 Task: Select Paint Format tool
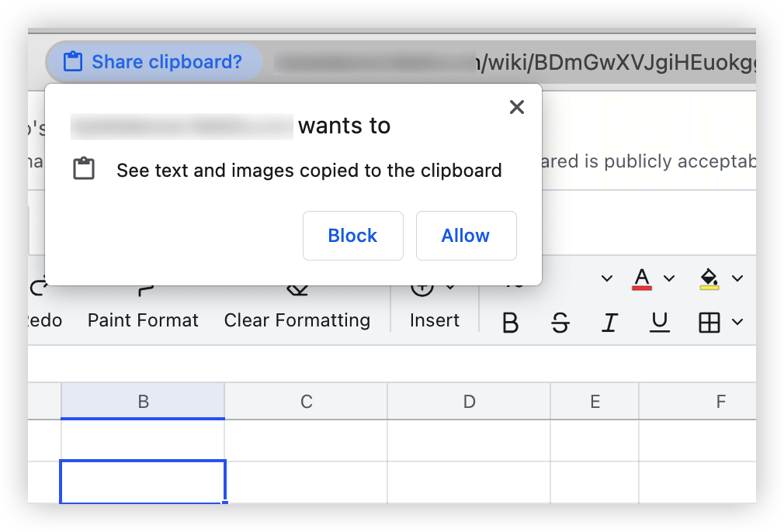point(143,320)
